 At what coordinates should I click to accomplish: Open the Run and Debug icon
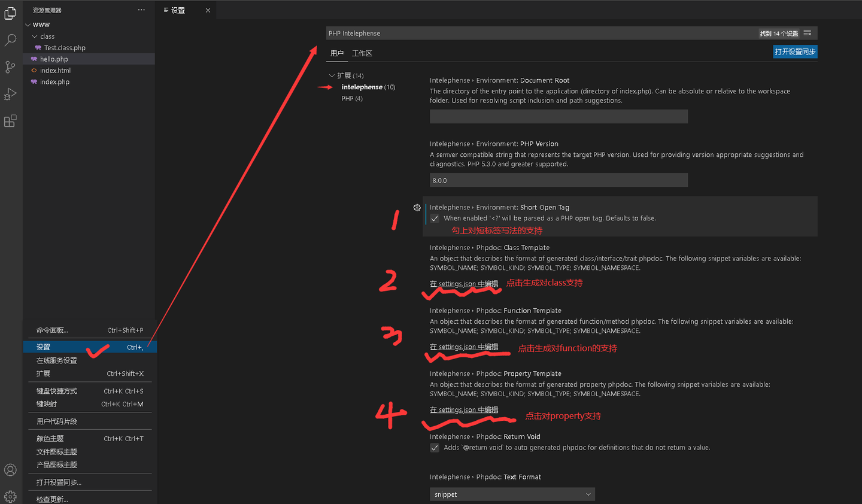click(x=10, y=94)
